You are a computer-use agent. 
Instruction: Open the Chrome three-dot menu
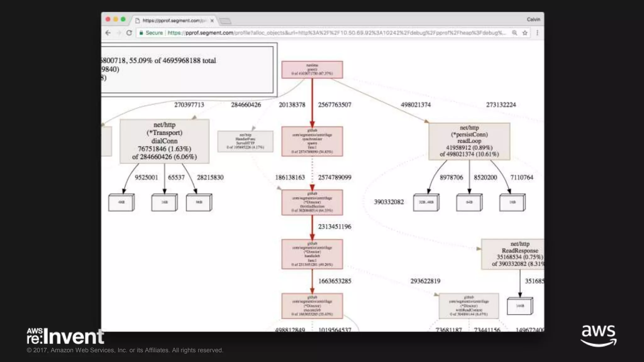pos(537,33)
